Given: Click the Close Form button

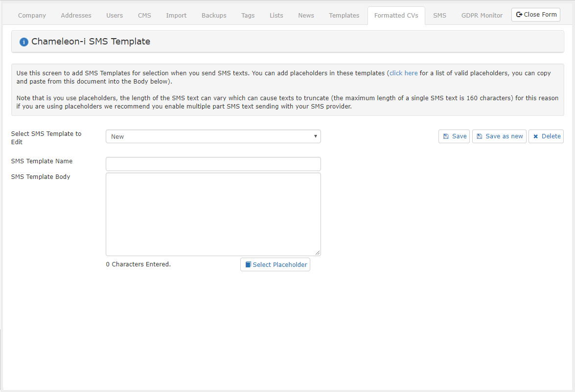Looking at the screenshot, I should (x=536, y=15).
